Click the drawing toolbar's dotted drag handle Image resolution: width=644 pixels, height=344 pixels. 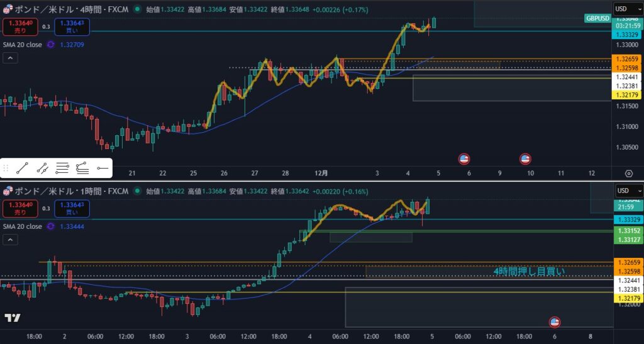tap(6, 168)
